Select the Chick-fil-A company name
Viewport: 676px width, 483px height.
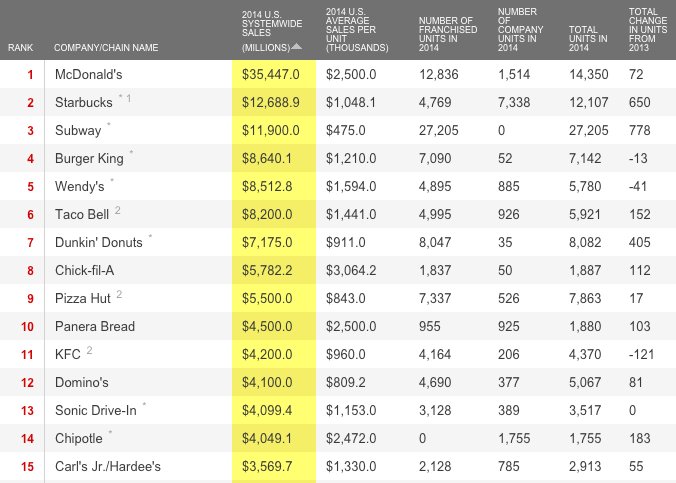pos(84,270)
